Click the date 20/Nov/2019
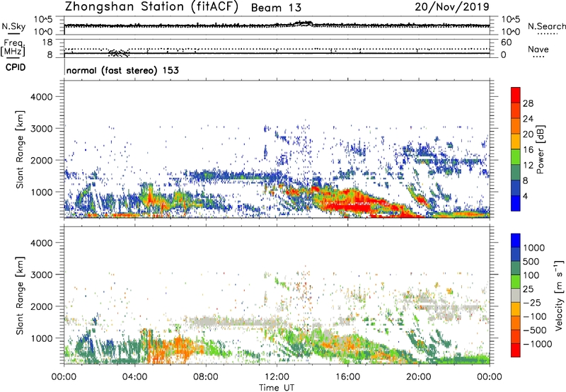This screenshot has width=566, height=392. tap(452, 6)
